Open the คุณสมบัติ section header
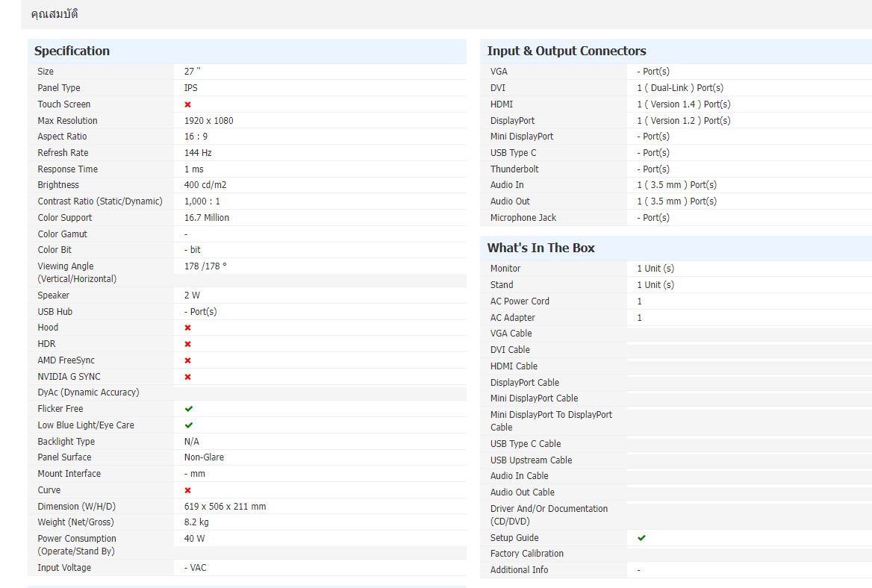Viewport: 872px width, 588px height. click(54, 14)
